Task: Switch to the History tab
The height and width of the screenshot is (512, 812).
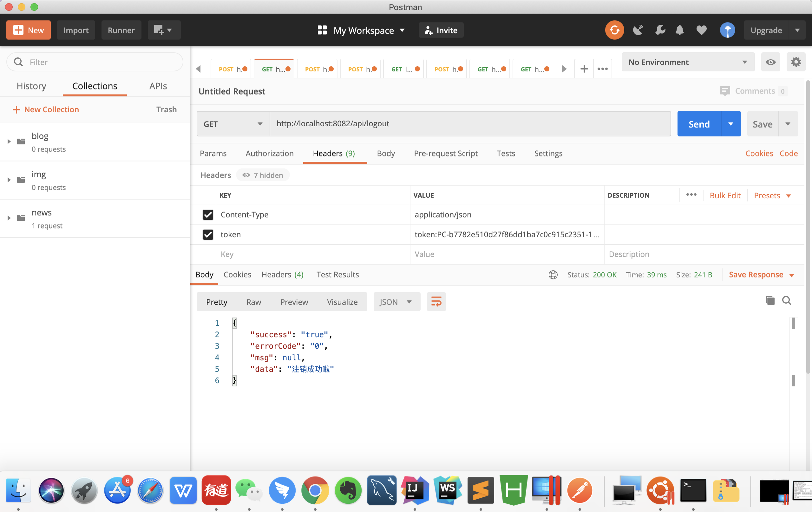Action: tap(31, 86)
